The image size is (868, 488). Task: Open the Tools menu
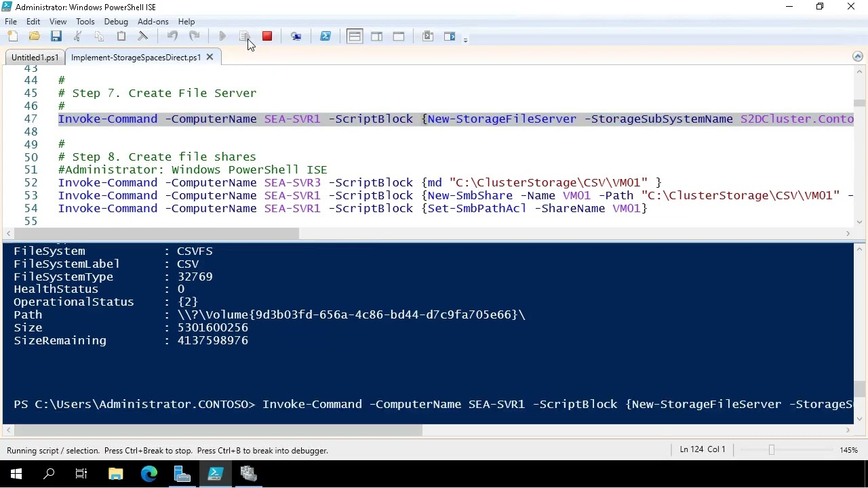tap(85, 22)
